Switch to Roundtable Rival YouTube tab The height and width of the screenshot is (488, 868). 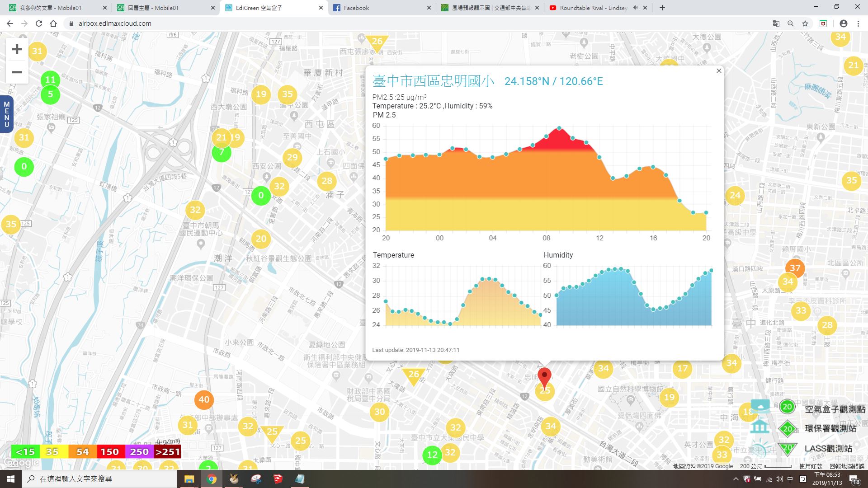click(593, 8)
